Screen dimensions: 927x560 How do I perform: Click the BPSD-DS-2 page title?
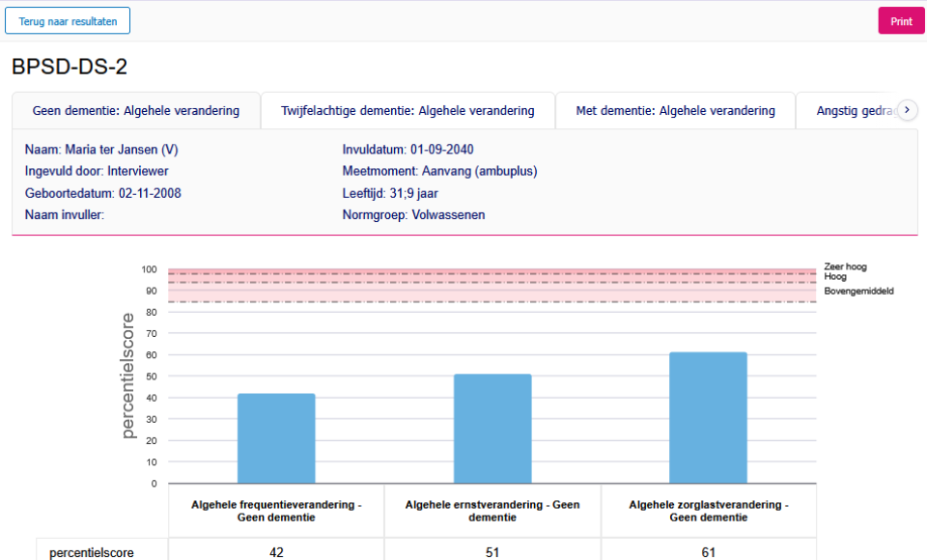click(70, 67)
